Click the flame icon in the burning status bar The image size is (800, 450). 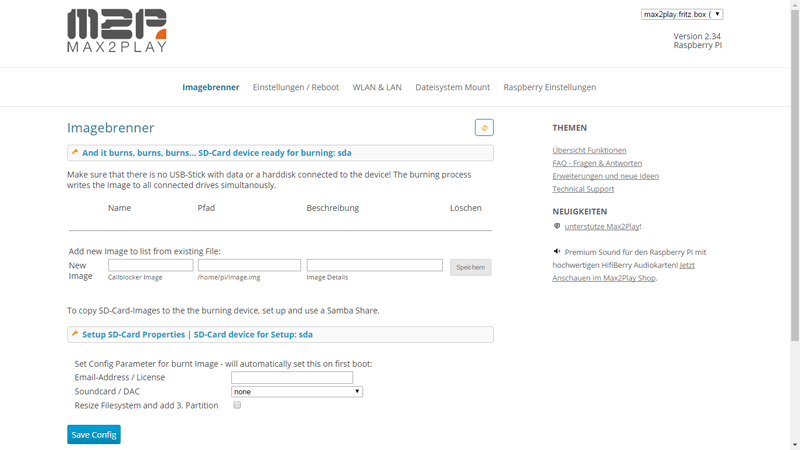[x=75, y=152]
